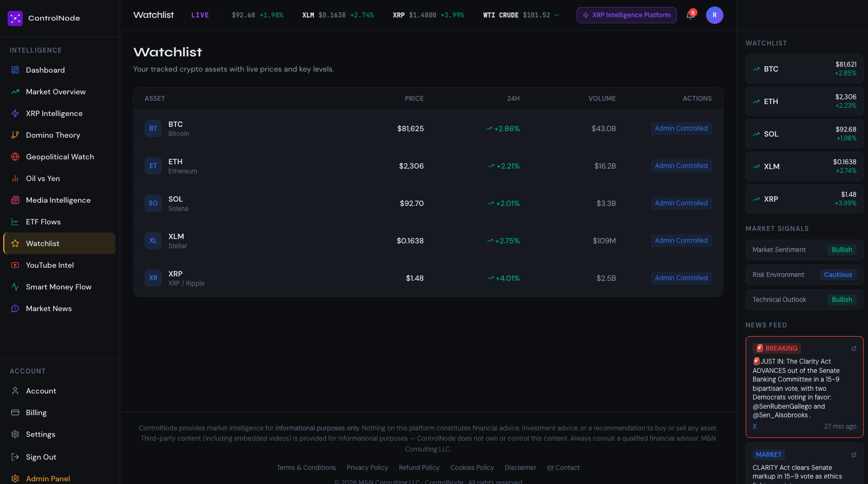This screenshot has width=868, height=484.
Task: Open notifications bell icon
Action: tap(690, 15)
